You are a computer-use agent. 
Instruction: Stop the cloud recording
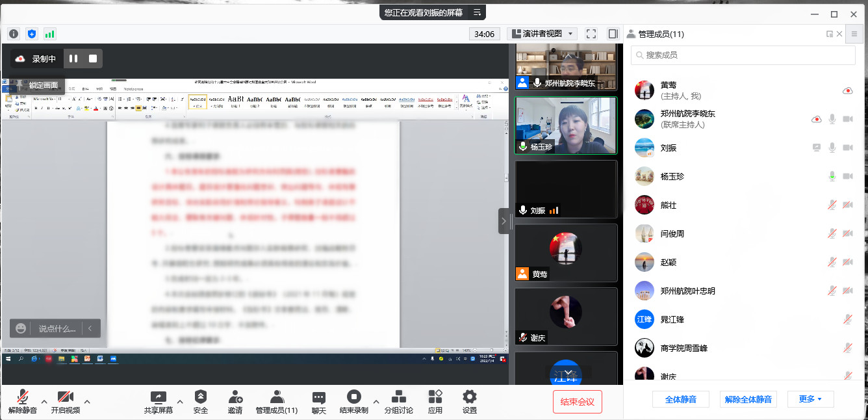pos(93,59)
